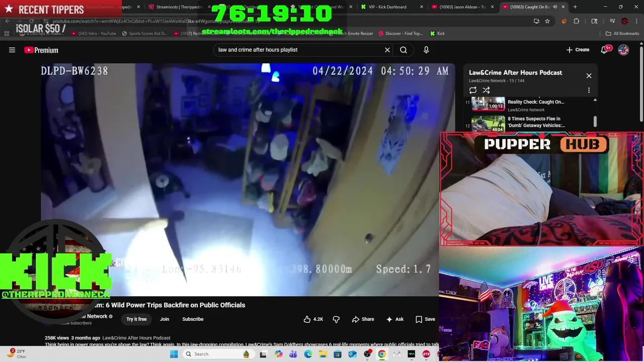Open File Explorer from taskbar
The image size is (644, 362).
(323, 354)
